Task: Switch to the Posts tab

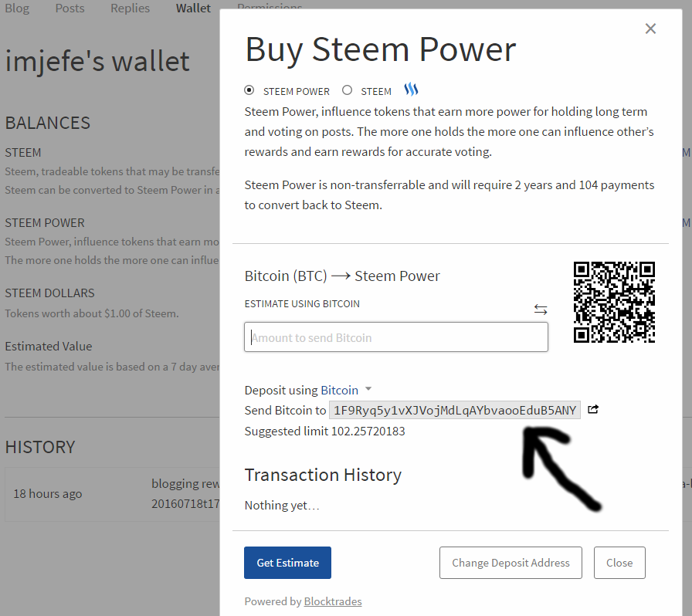Action: point(70,8)
